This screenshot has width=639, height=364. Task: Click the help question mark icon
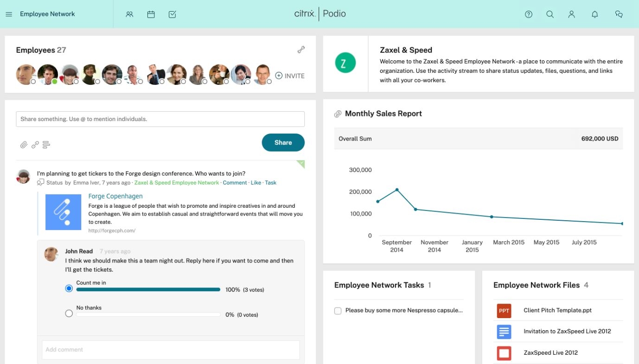click(x=529, y=14)
